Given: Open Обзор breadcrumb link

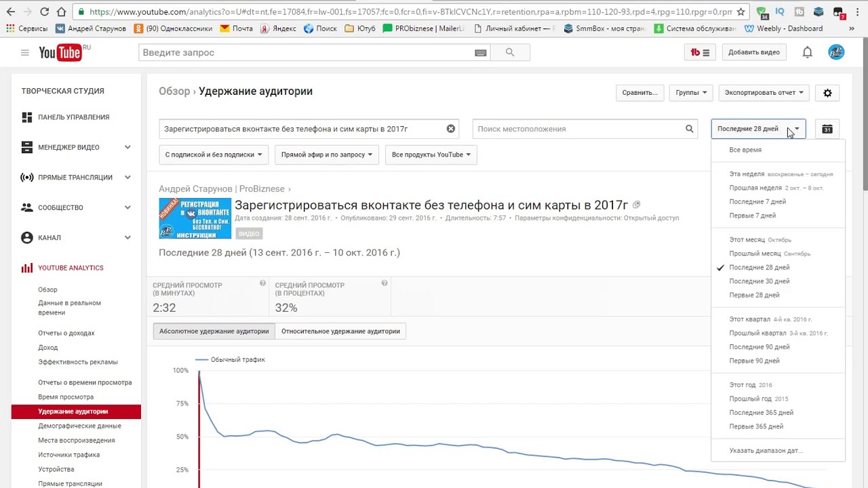Looking at the screenshot, I should [174, 91].
